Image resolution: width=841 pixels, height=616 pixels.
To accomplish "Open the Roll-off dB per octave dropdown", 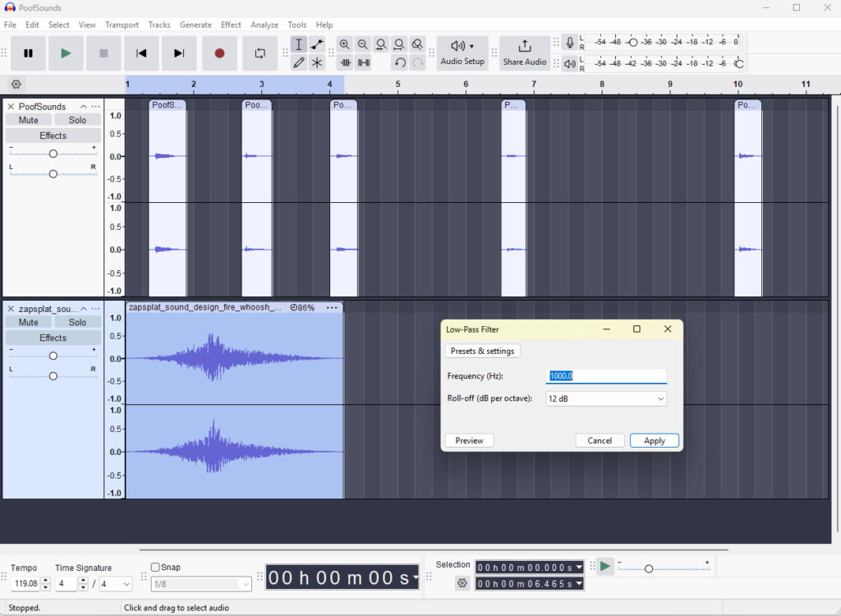I will (606, 398).
